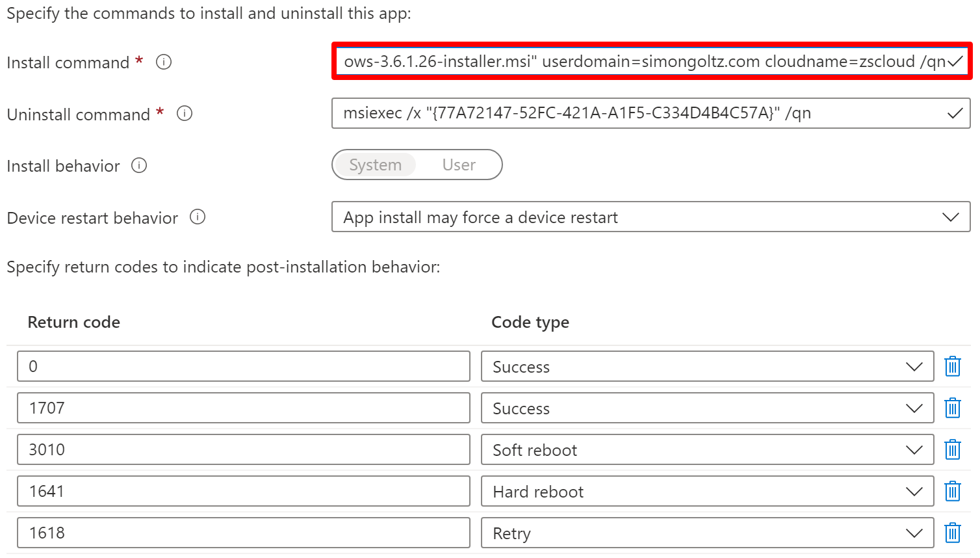Click the info icon beside Device restart behavior
The width and height of the screenshot is (980, 558).
pyautogui.click(x=197, y=217)
